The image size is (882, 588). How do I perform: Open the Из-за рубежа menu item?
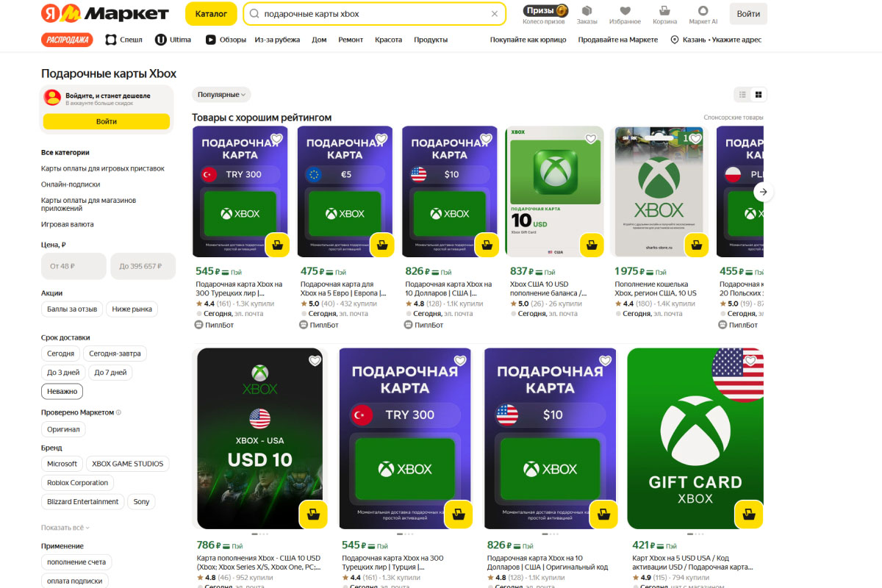click(x=278, y=40)
